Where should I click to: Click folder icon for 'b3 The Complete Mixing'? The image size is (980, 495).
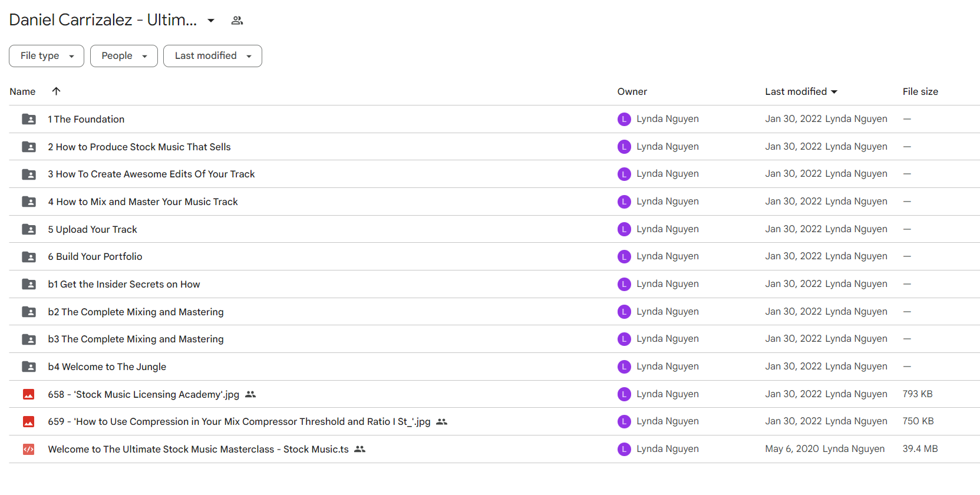pos(29,339)
